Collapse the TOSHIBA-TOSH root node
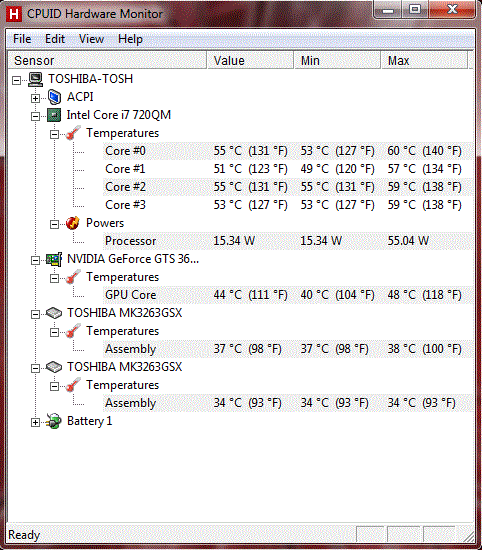Viewport: 482px width, 550px height. point(16,80)
